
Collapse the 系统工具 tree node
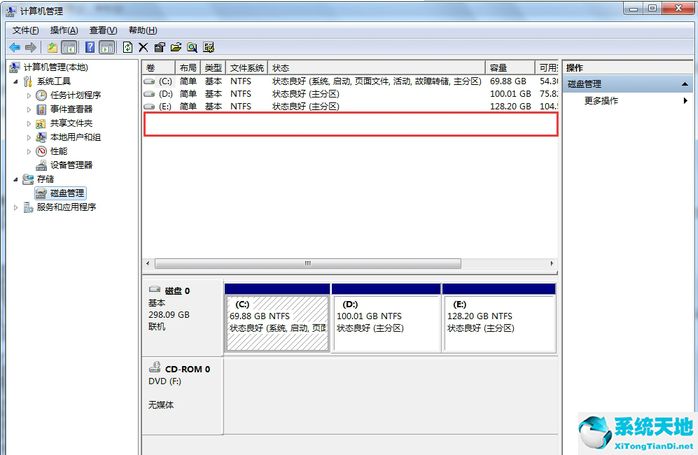click(x=15, y=81)
